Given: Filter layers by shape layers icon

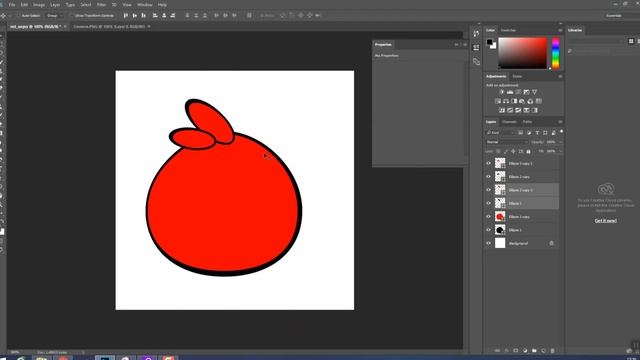Looking at the screenshot, I should click(545, 133).
